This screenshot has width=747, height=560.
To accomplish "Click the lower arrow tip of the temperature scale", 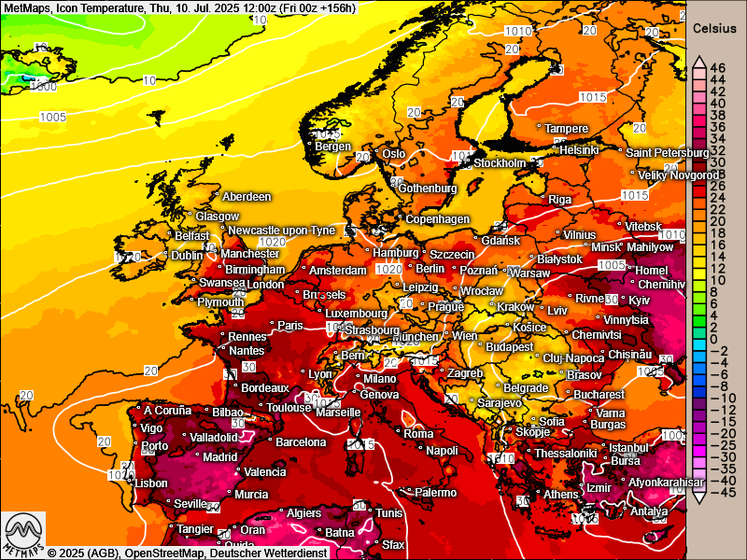I will tap(698, 497).
